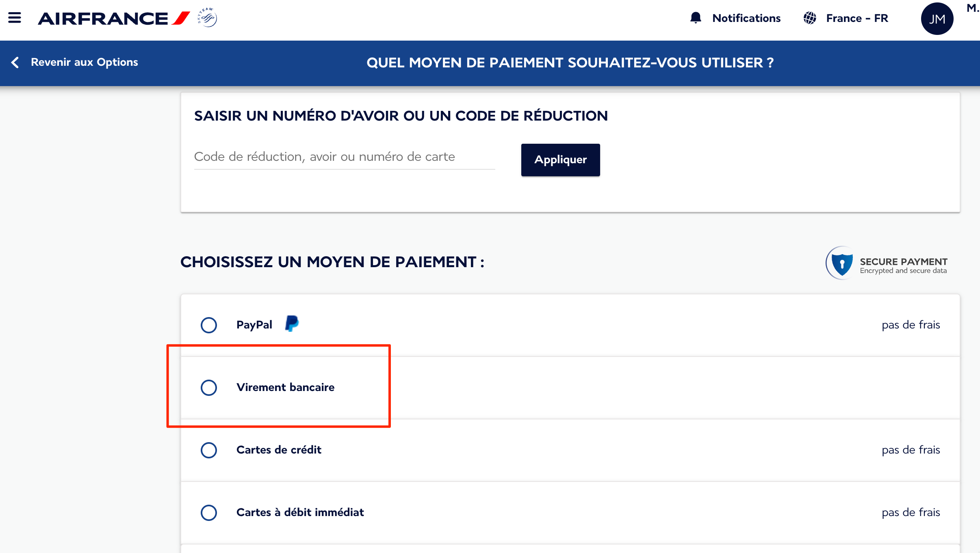Focus the Code de réduction input field

click(345, 157)
